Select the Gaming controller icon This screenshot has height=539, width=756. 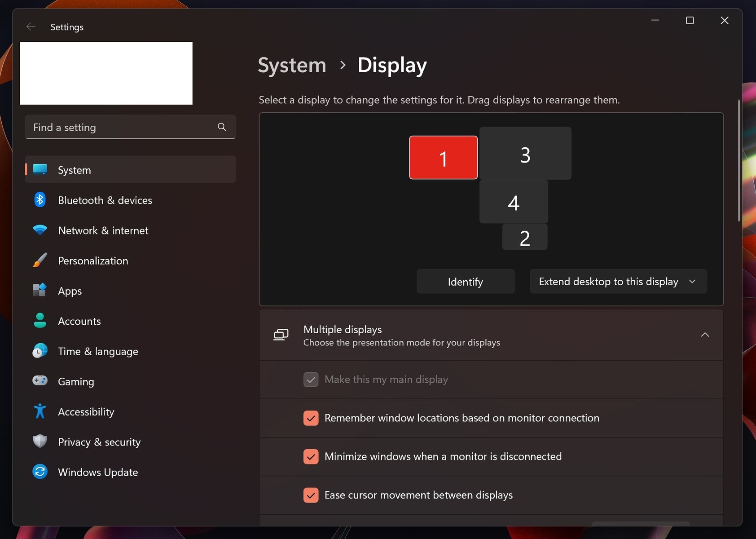(40, 380)
